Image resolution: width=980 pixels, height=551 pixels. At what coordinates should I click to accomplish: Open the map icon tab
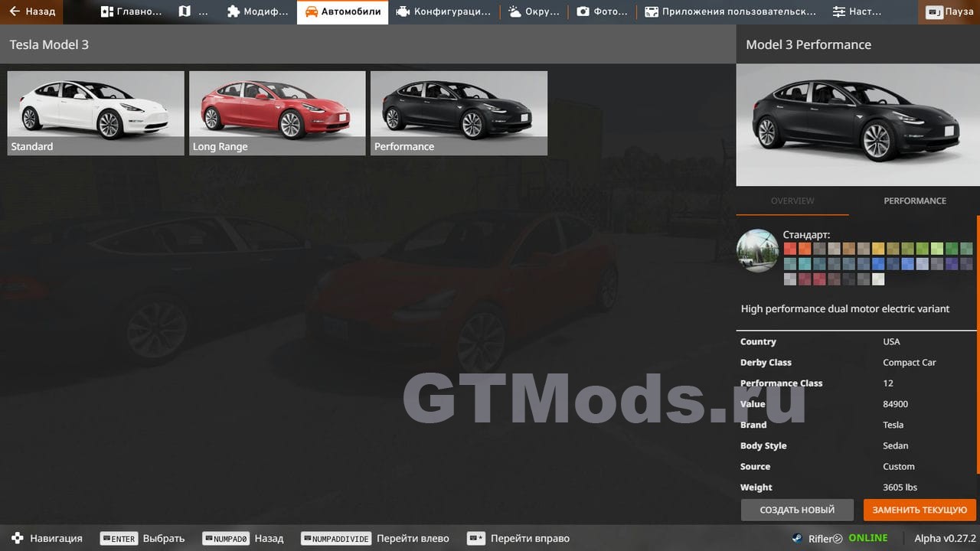click(x=193, y=11)
